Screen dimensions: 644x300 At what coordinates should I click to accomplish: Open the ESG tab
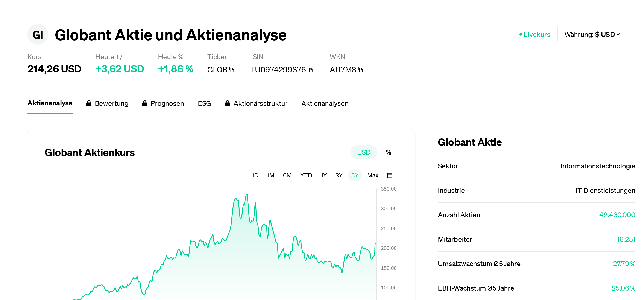tap(204, 103)
